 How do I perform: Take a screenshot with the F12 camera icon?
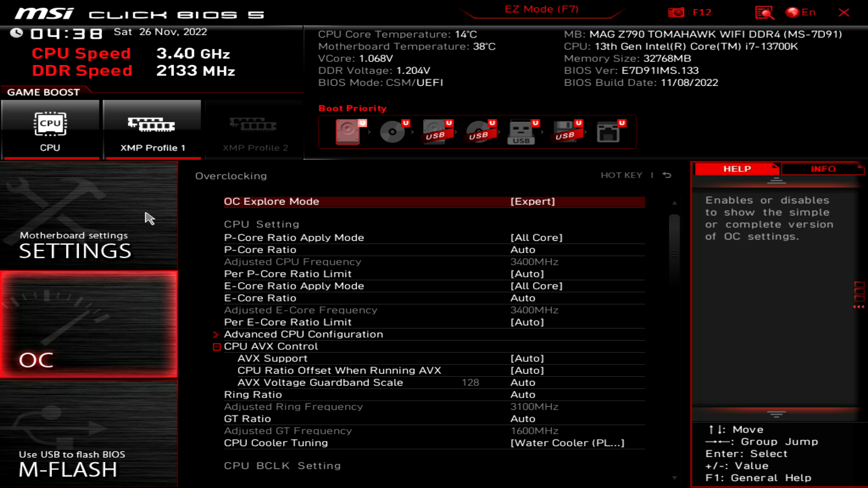[x=676, y=13]
